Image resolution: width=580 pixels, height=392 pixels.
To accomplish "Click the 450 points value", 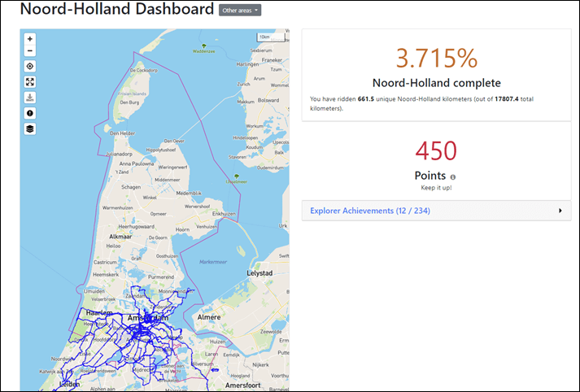I will pyautogui.click(x=436, y=151).
